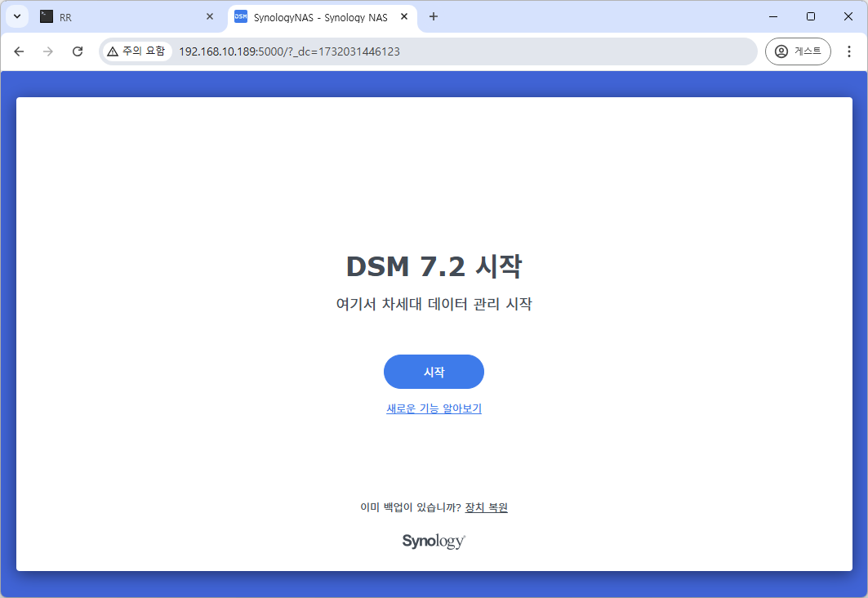Image resolution: width=868 pixels, height=598 pixels.
Task: Maximize the browser window
Action: 810,16
